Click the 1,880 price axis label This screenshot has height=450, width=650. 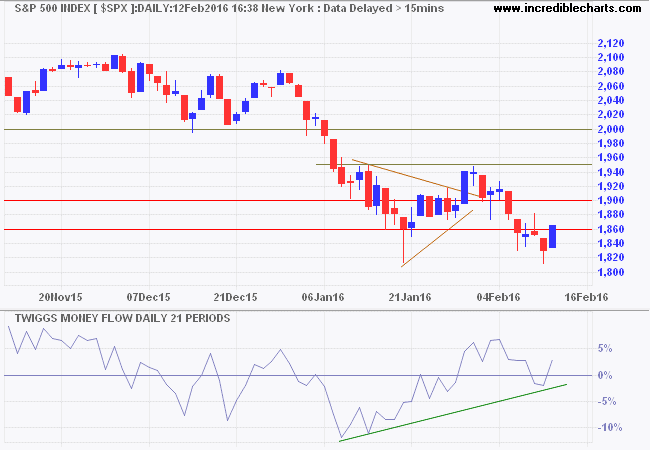click(x=611, y=214)
